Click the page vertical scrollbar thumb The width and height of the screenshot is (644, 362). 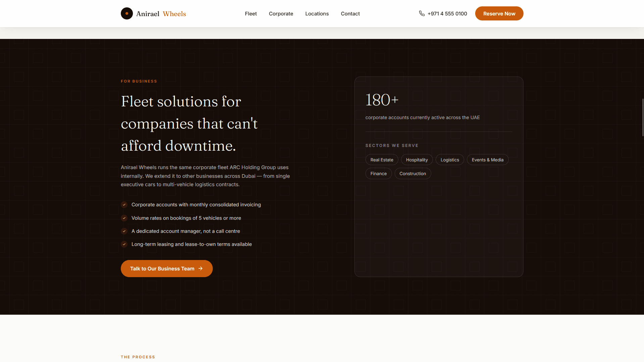(643, 117)
